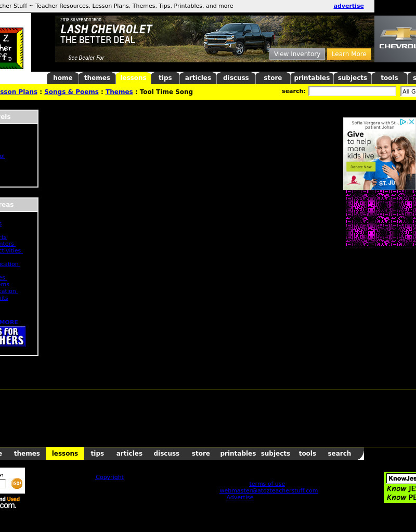Close the St. Jude ad with X icon
416x532 pixels.
[x=411, y=122]
